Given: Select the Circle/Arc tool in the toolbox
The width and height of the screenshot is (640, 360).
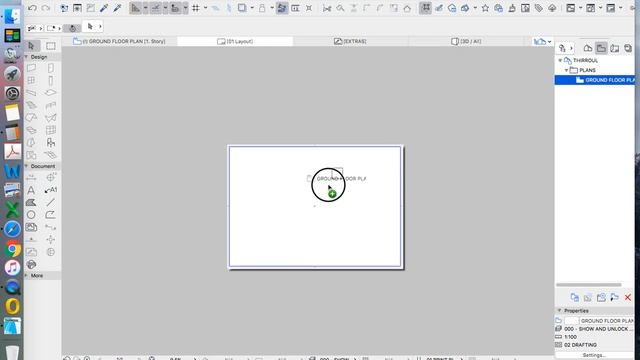Looking at the screenshot, I should point(31,215).
